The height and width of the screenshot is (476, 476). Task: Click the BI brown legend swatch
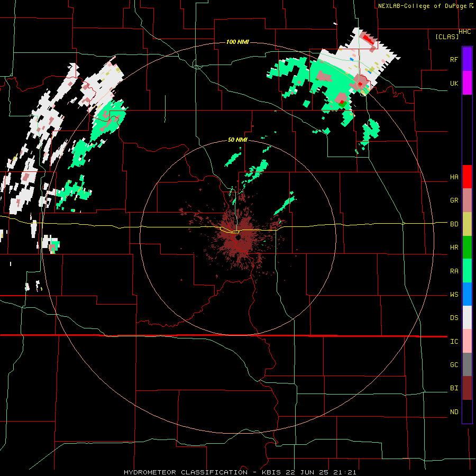pos(467,388)
